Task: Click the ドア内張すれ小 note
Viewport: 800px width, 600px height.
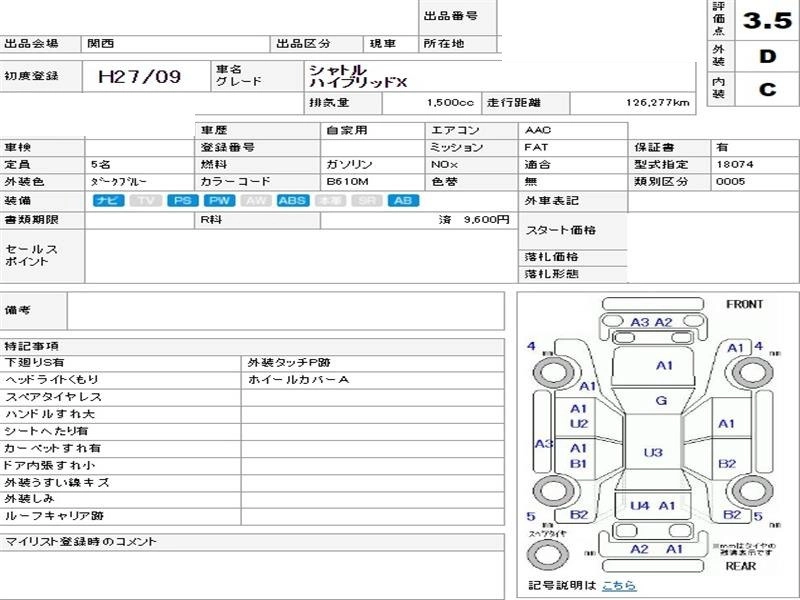Action: (49, 465)
